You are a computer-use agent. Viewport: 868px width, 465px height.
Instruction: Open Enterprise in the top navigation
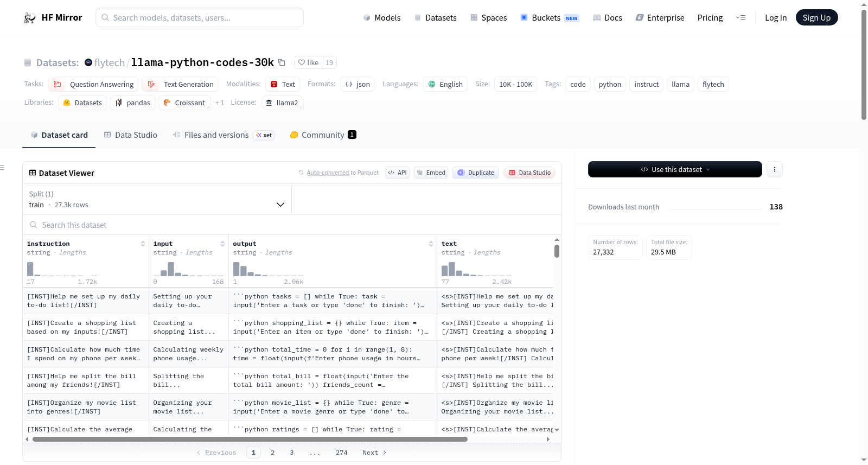[x=660, y=18]
